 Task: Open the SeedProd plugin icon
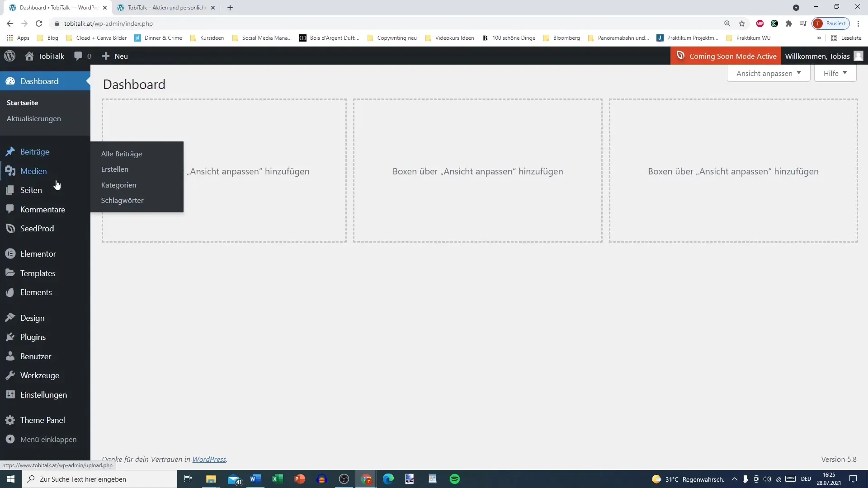[x=10, y=228]
